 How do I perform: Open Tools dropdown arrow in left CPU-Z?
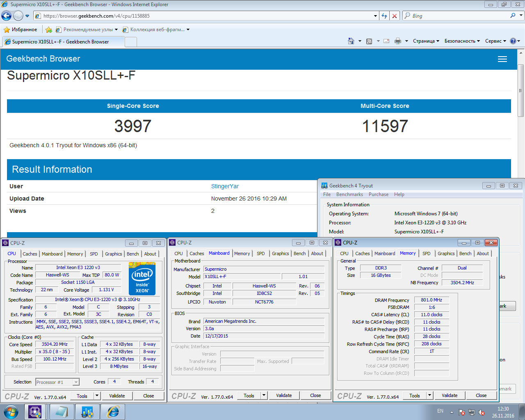click(97, 396)
